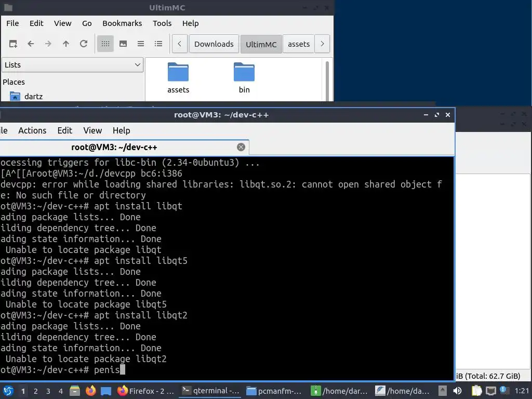The width and height of the screenshot is (532, 399).
Task: Open File menu in UltimMC window
Action: click(x=12, y=23)
